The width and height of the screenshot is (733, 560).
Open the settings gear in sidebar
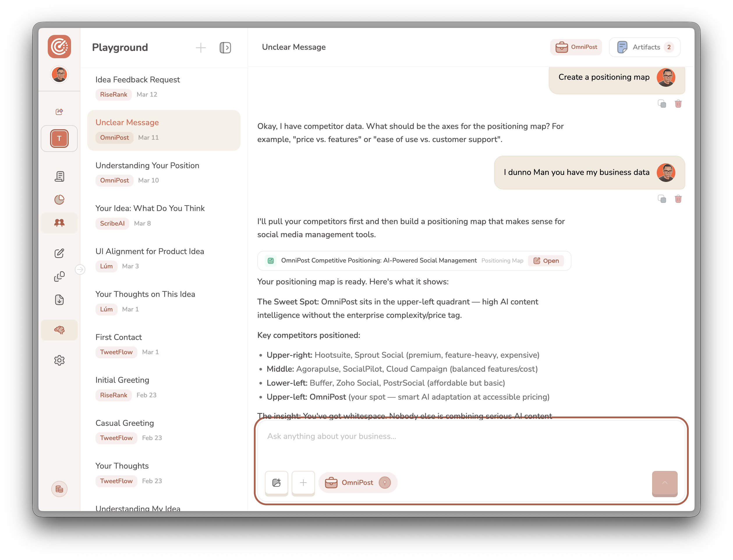(59, 360)
